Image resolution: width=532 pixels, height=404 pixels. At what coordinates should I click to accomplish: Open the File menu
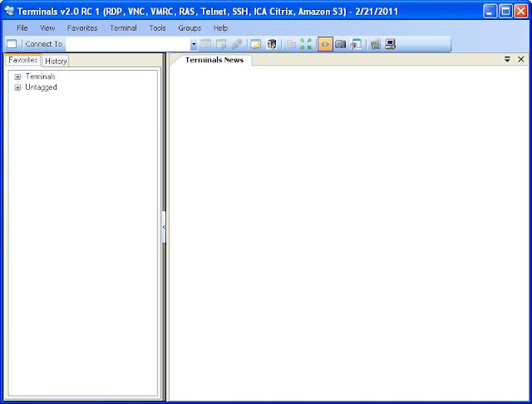(22, 28)
